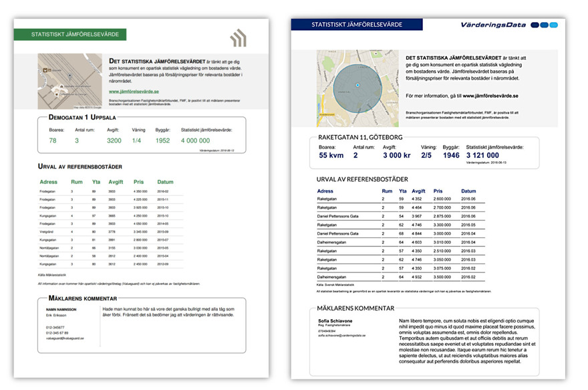Click the Våning value 1/4
The height and width of the screenshot is (390, 588).
tap(136, 140)
